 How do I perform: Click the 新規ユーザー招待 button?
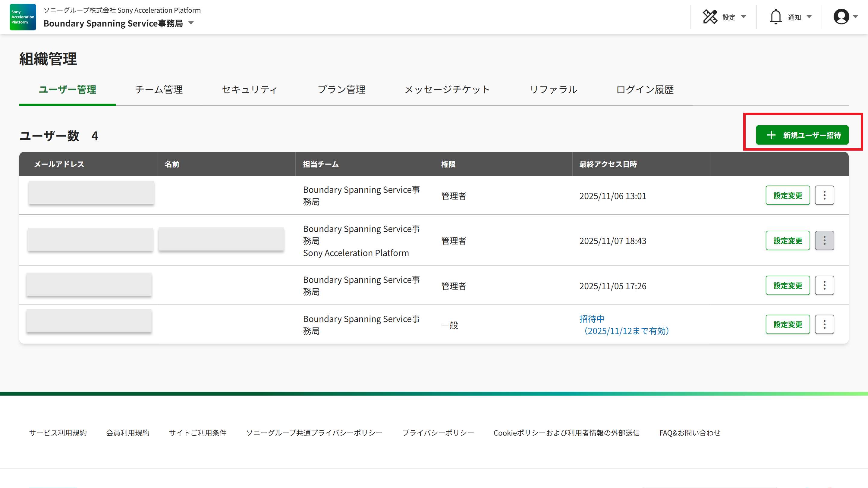[x=802, y=135]
